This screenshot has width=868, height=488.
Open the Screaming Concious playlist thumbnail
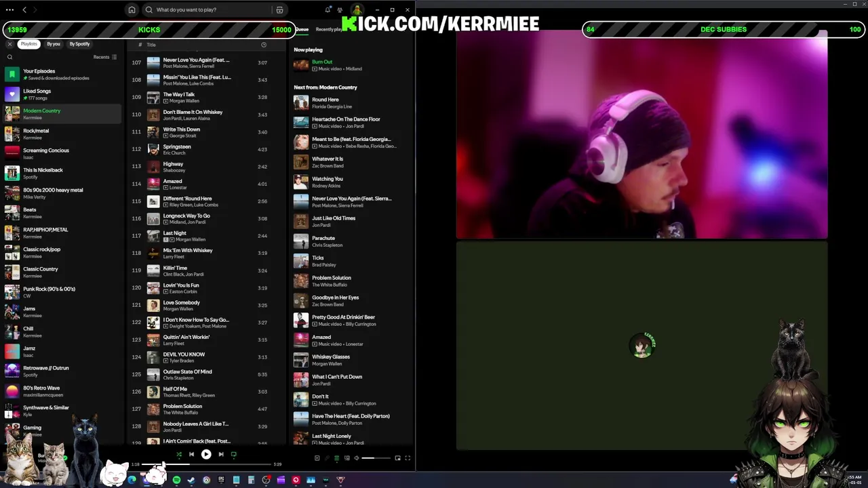click(12, 154)
